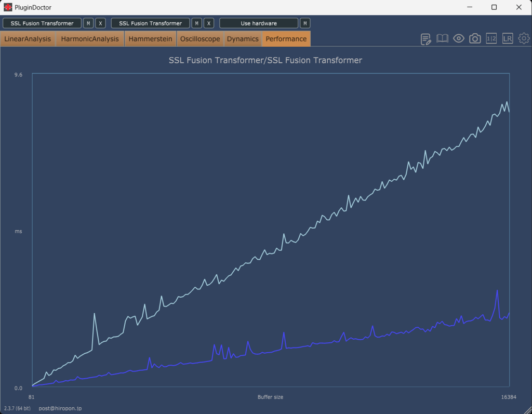
Task: Click the 0.0 y-axis minimum label
Action: coord(18,388)
